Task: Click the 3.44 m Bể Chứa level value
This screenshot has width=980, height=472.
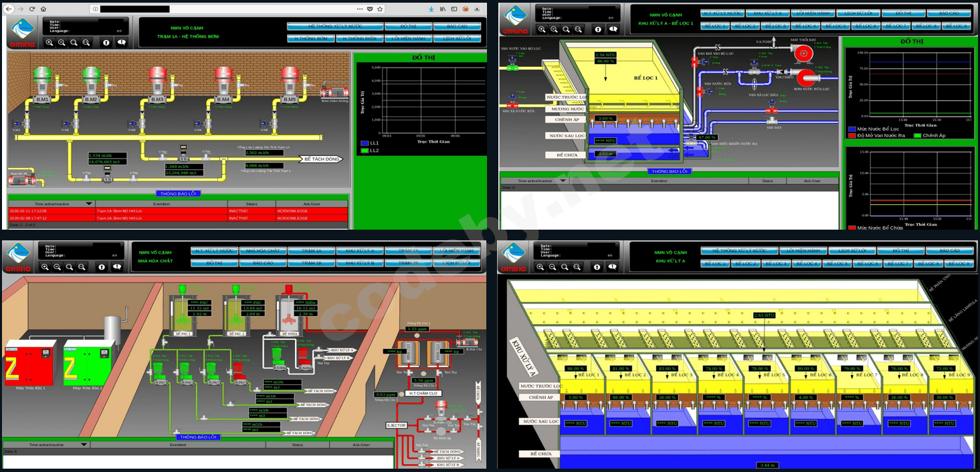Action: [x=767, y=465]
